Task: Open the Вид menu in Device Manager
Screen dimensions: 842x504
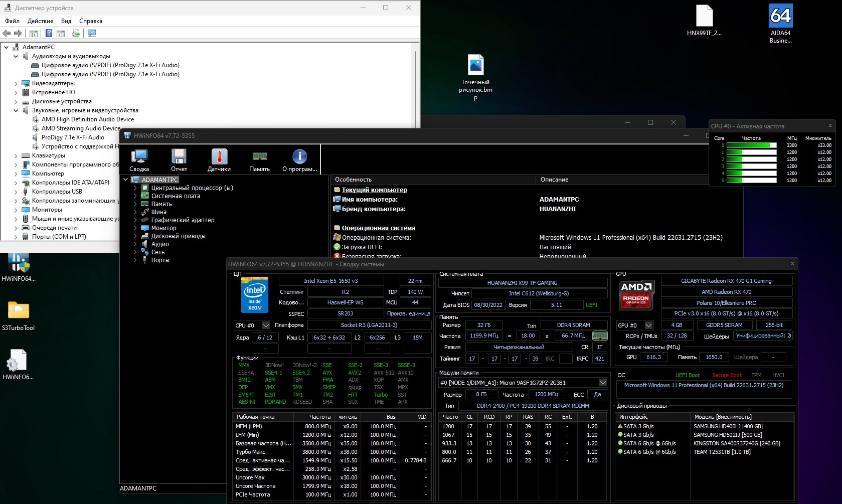Action: click(66, 21)
